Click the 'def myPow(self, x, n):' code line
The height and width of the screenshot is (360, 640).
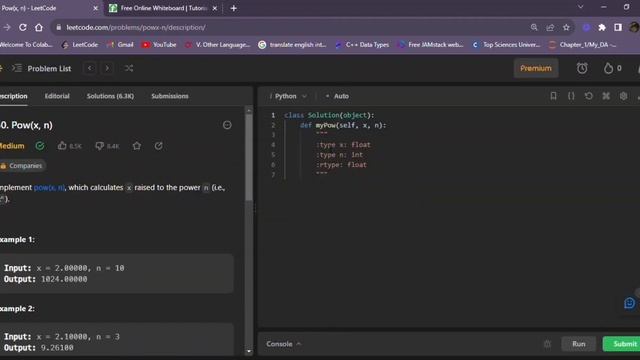343,125
